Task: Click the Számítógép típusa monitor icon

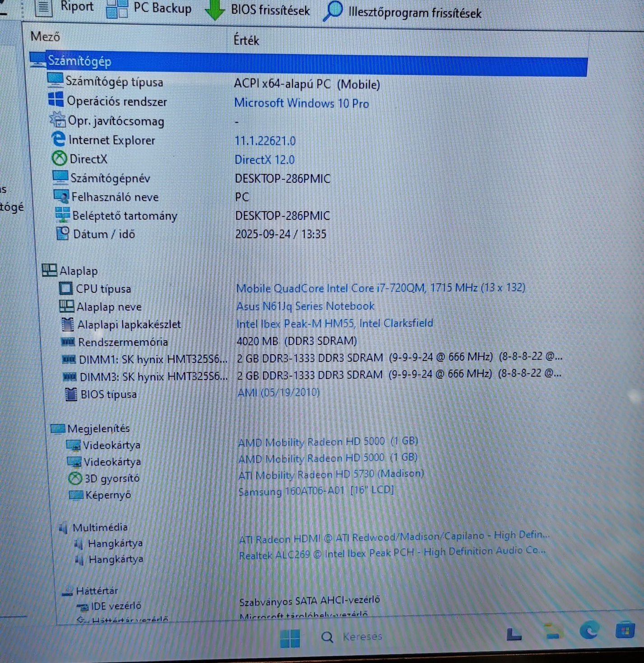Action: pyautogui.click(x=55, y=81)
